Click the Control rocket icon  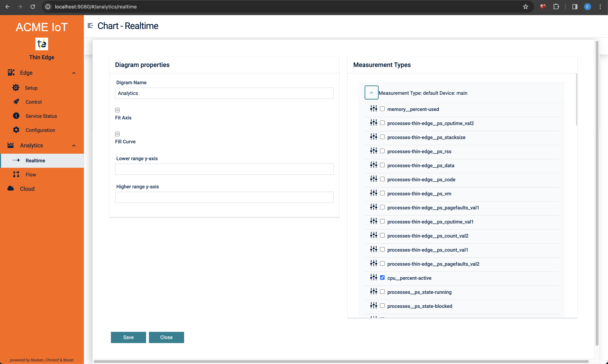point(16,102)
